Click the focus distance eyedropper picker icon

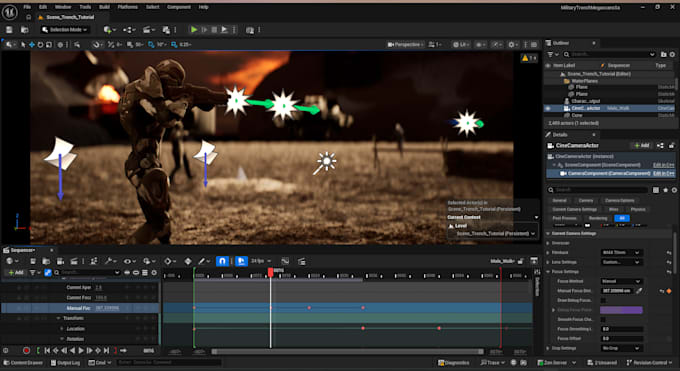click(639, 291)
